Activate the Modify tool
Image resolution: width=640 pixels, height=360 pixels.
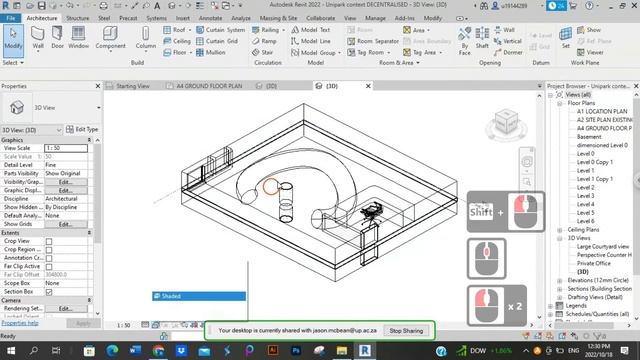(x=13, y=40)
